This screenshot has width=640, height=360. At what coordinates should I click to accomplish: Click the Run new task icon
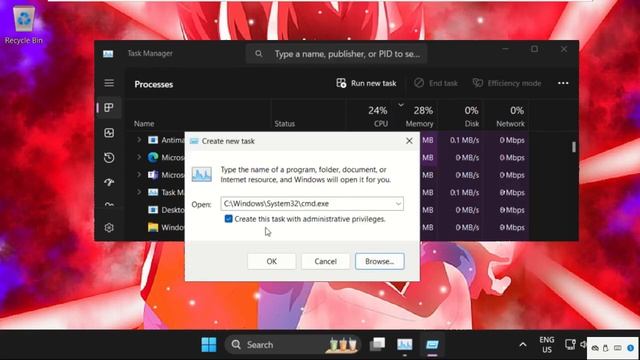[341, 83]
